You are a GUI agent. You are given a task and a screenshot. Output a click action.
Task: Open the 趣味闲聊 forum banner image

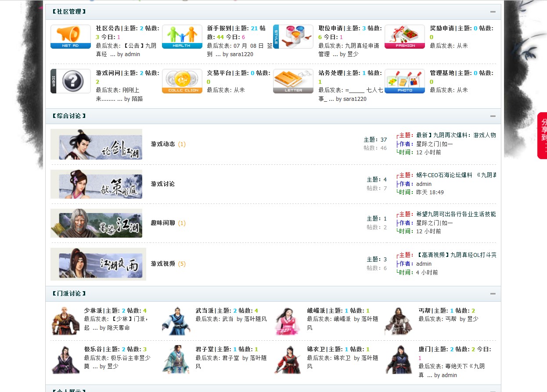pyautogui.click(x=97, y=223)
